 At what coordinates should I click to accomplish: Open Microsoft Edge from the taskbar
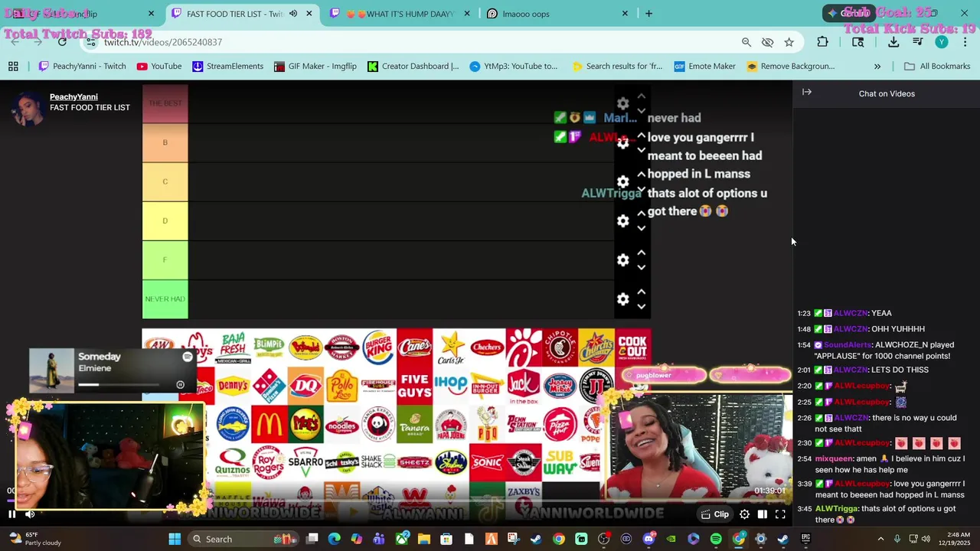click(335, 539)
